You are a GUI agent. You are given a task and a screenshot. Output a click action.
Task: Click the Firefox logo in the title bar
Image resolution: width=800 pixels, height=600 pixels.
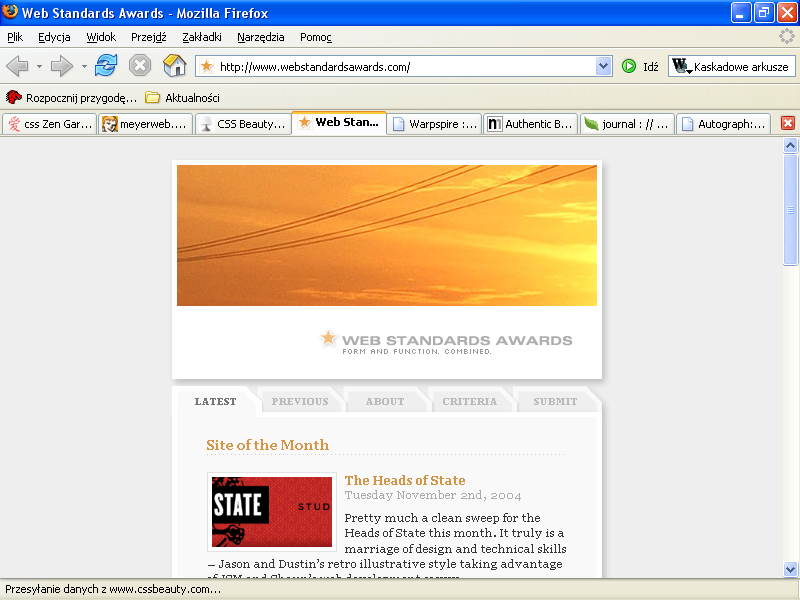10,12
